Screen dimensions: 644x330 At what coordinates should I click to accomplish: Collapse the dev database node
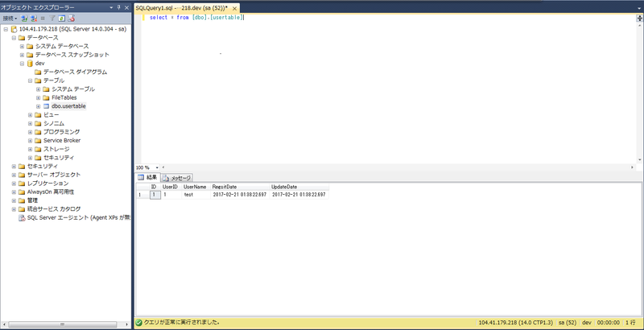click(x=23, y=64)
